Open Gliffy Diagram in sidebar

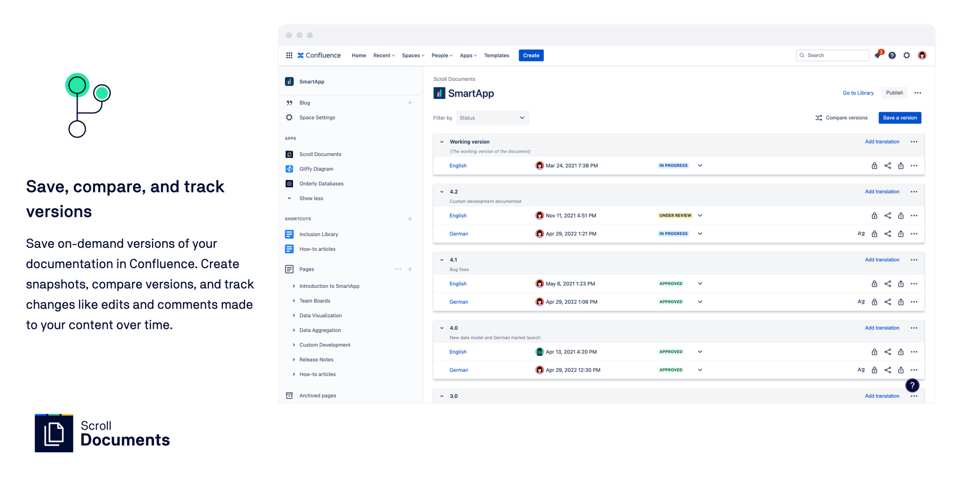point(316,169)
